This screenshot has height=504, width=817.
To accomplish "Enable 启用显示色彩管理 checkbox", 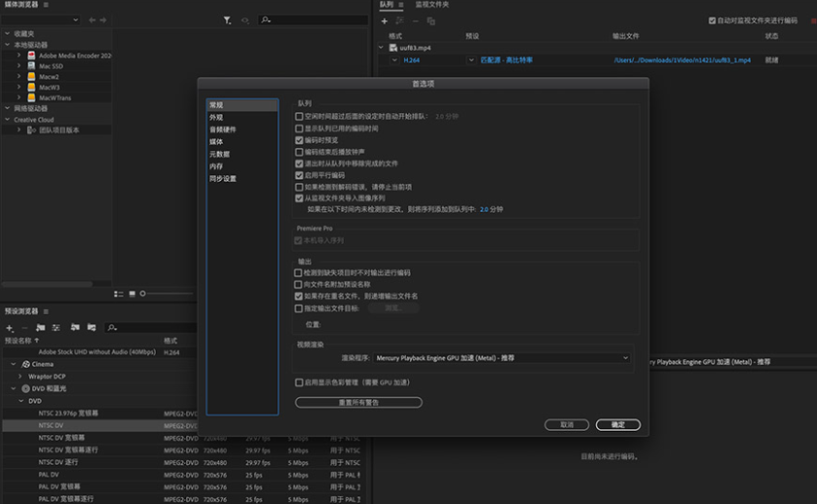I will pyautogui.click(x=299, y=382).
